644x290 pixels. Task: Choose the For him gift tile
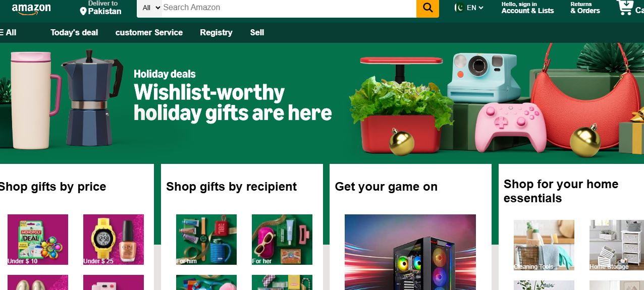click(x=206, y=240)
